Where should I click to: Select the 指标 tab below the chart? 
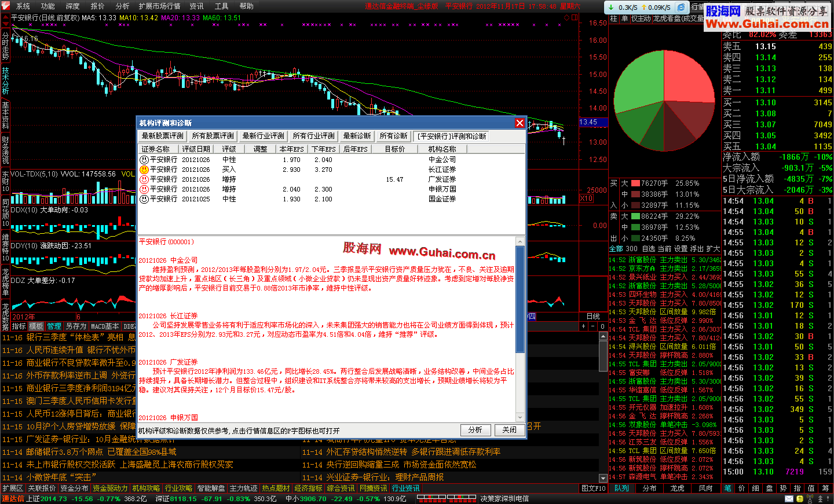click(19, 326)
